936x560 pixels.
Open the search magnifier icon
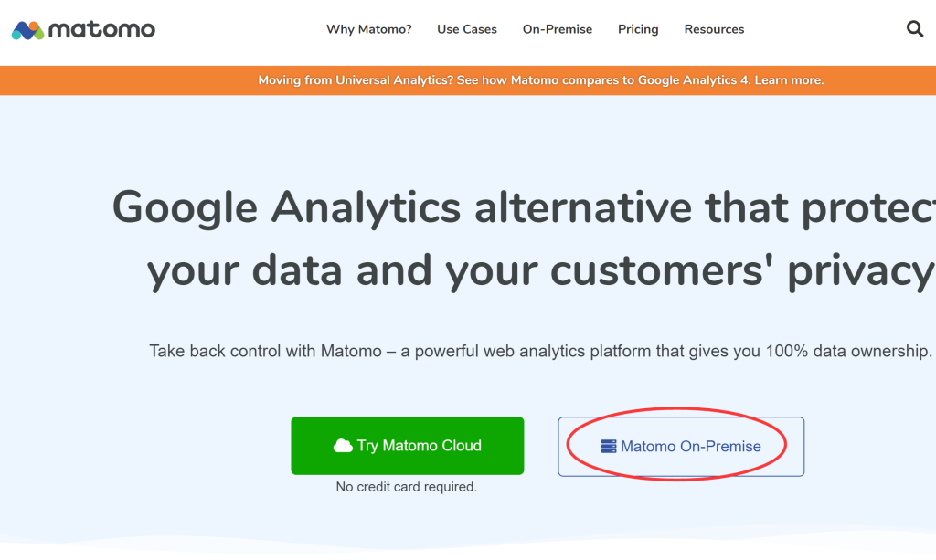pyautogui.click(x=915, y=29)
